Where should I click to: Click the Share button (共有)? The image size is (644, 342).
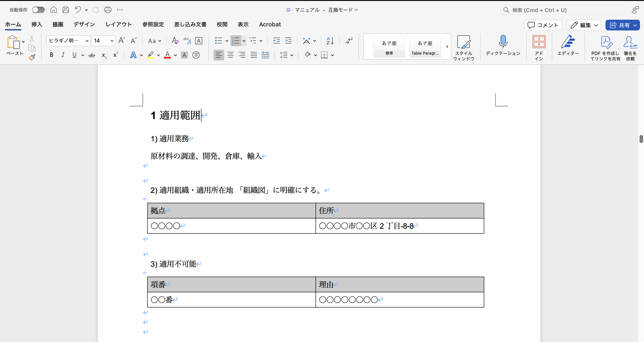(x=620, y=25)
